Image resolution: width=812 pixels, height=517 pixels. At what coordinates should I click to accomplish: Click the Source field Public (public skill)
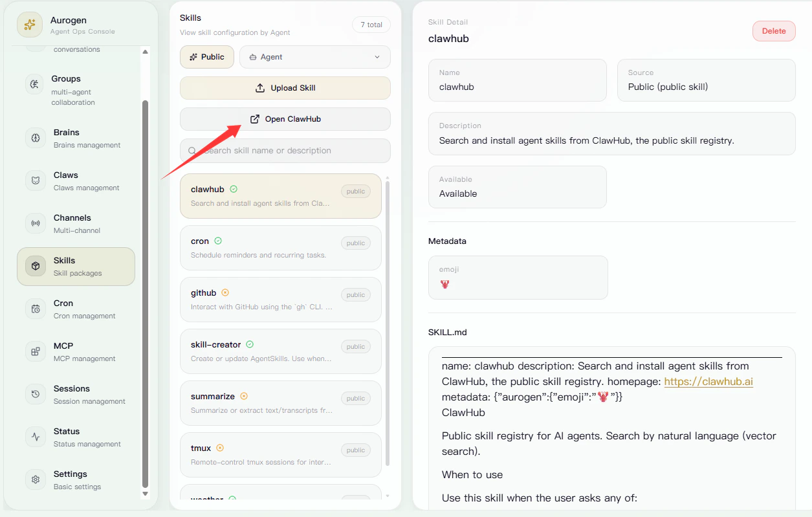tap(707, 80)
